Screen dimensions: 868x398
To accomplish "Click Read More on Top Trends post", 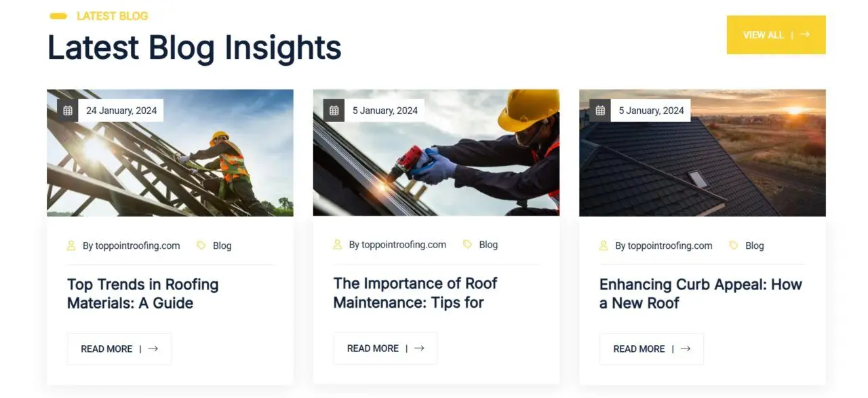I will click(119, 349).
